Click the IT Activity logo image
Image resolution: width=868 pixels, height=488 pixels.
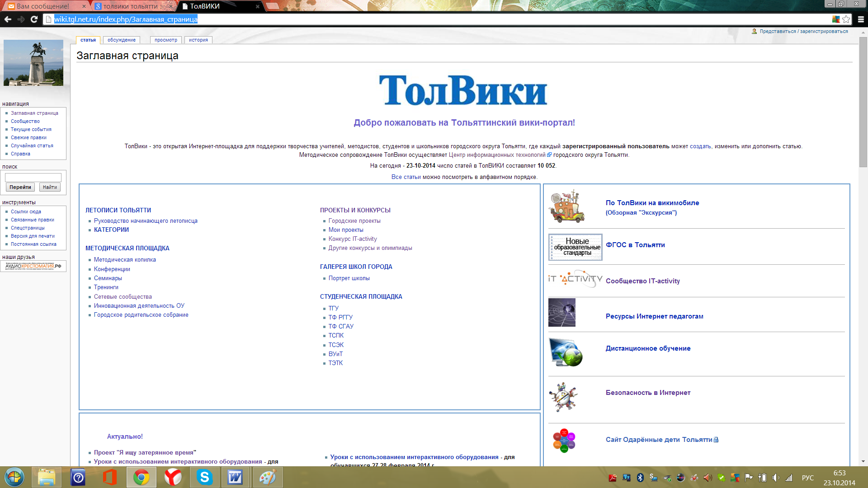click(x=575, y=279)
